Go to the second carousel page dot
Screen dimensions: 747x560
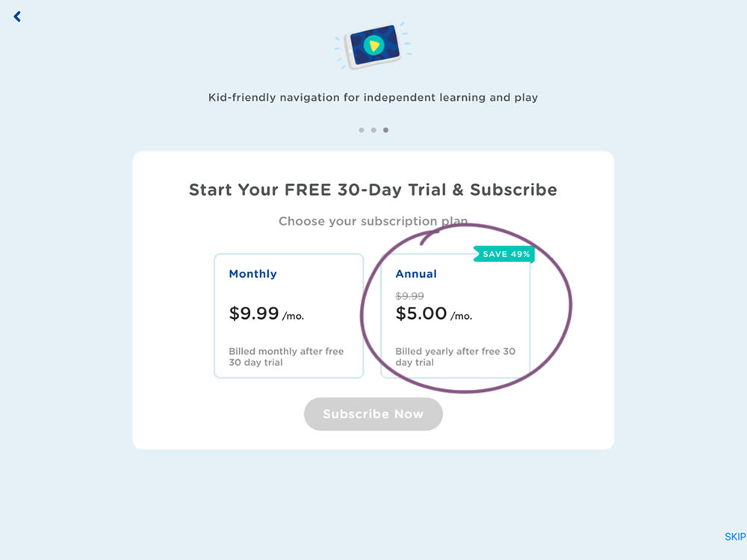373,130
